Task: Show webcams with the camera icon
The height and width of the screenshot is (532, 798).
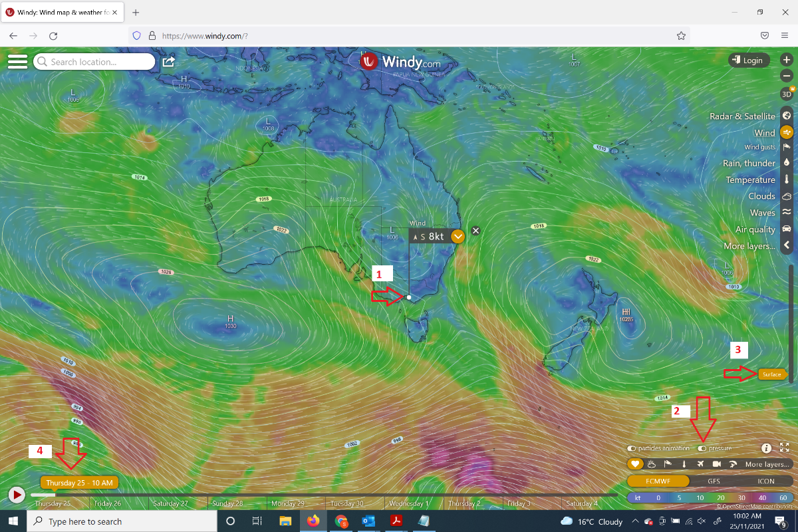Action: [717, 464]
